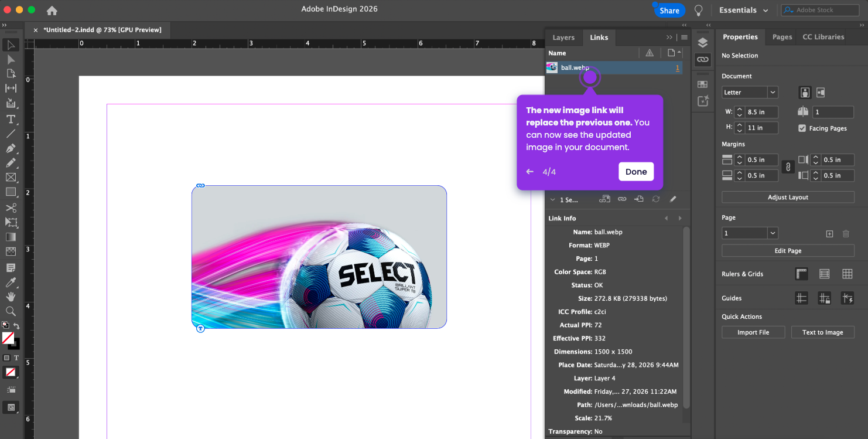The height and width of the screenshot is (439, 868).
Task: Click the Update Link icon
Action: coord(656,199)
